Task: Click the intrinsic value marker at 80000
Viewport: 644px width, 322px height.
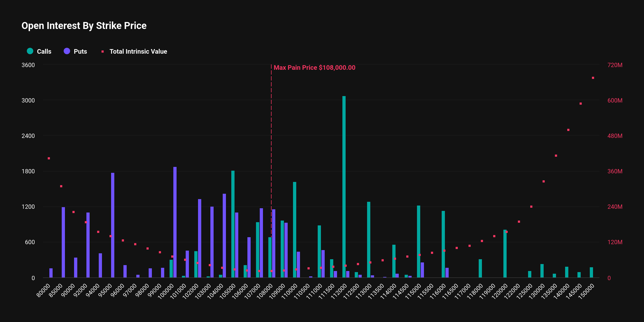Action: click(x=49, y=158)
